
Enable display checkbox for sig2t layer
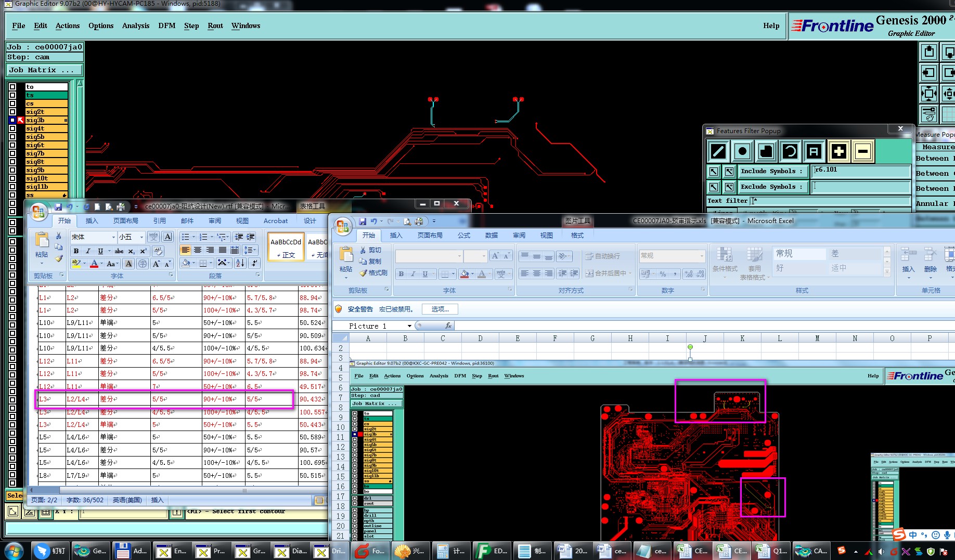[x=12, y=112]
